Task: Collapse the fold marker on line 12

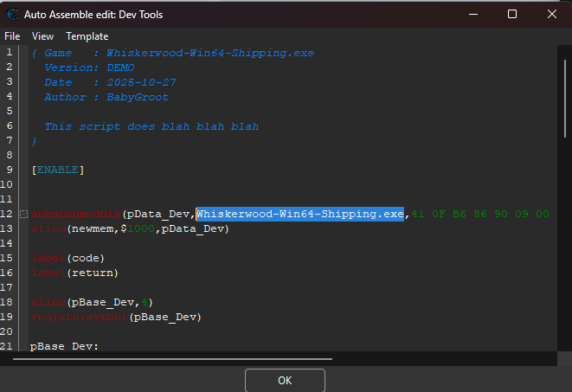Action: pos(23,214)
